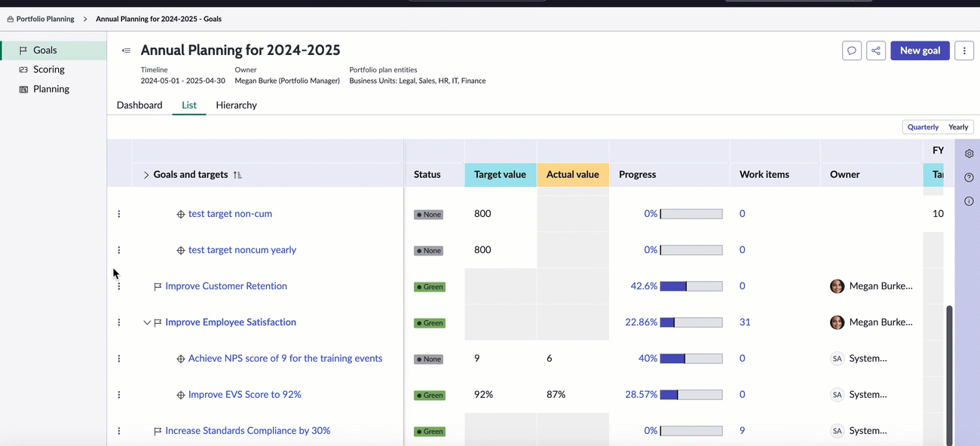Click Green status of Improve EVS Score
980x446 pixels.
430,396
